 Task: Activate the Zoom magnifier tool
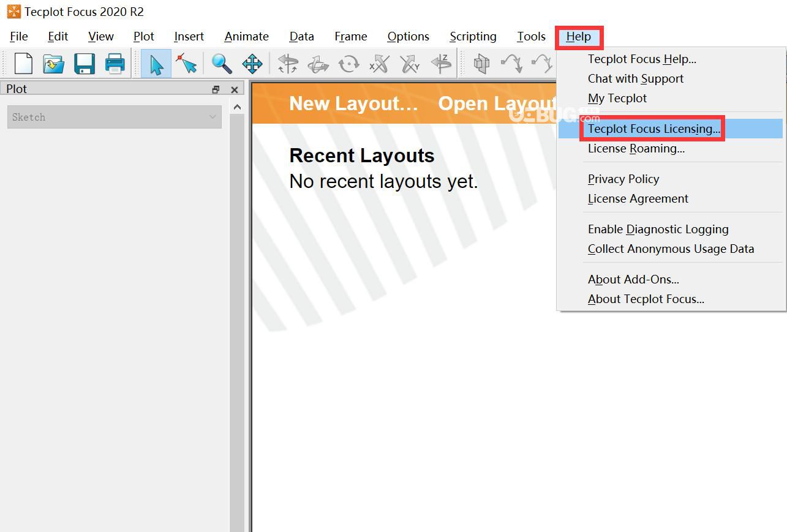point(221,64)
